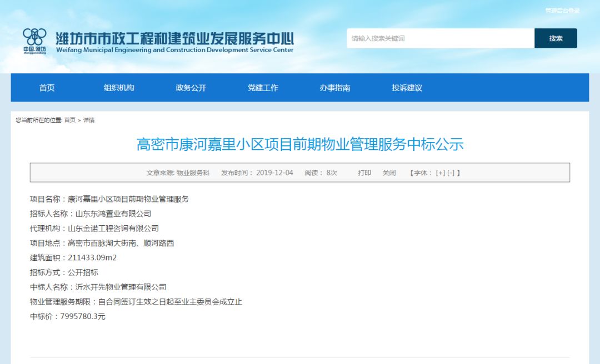This screenshot has height=364, width=600.
Task: Click 首页 in the breadcrumb trail
Action: [x=69, y=120]
